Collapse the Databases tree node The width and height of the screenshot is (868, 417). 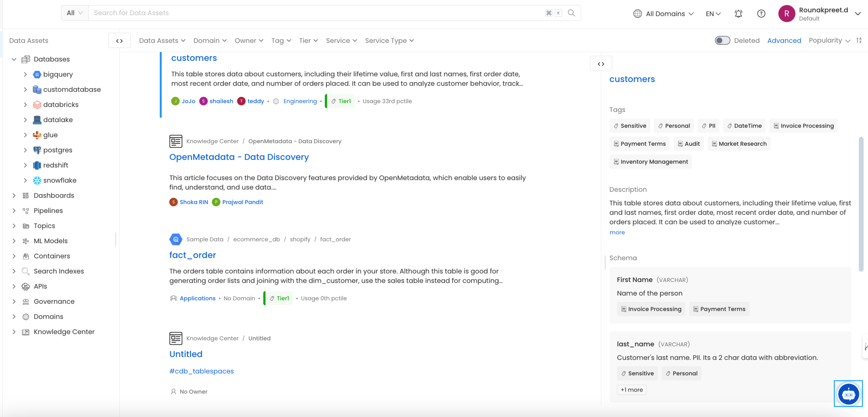click(x=14, y=59)
